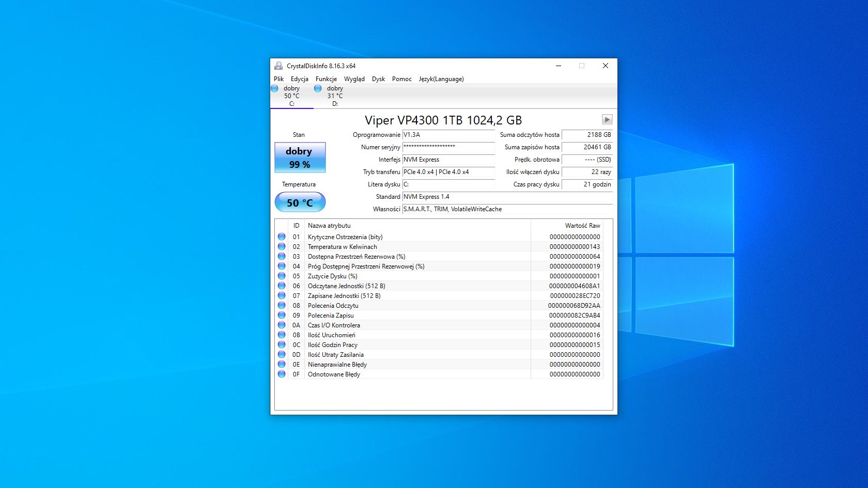Click Czas pracy dysku value 21 godzin
Screen dimensions: 868x488
[x=587, y=184]
